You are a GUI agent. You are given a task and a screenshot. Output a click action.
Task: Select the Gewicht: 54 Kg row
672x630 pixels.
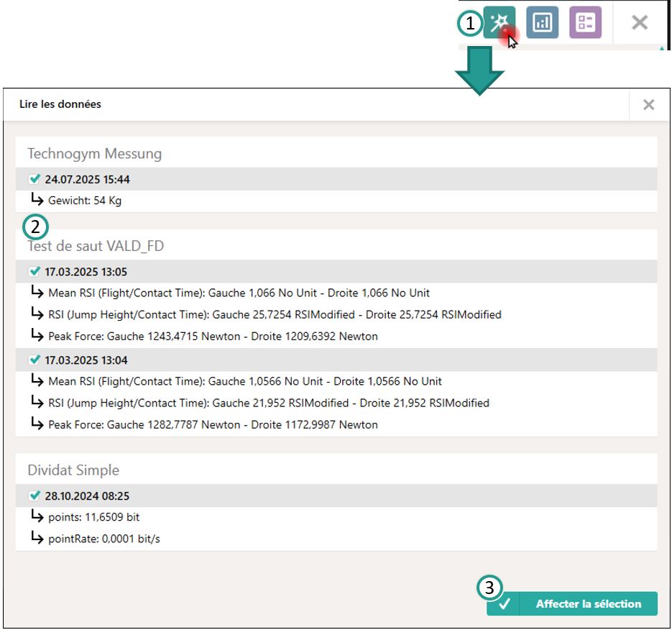(84, 201)
